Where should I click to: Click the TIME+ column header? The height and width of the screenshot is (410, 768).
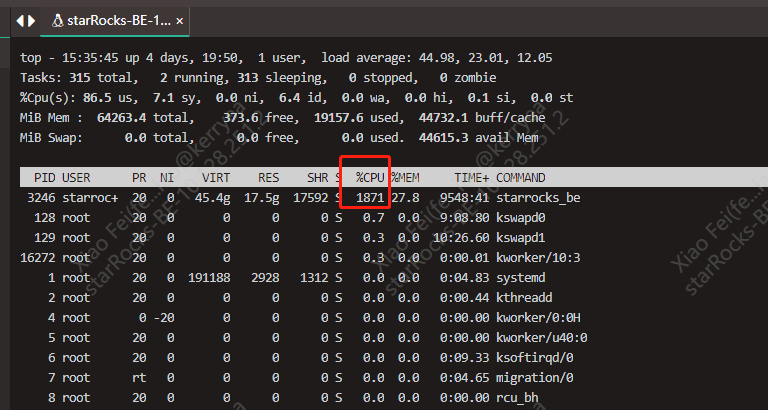471,177
